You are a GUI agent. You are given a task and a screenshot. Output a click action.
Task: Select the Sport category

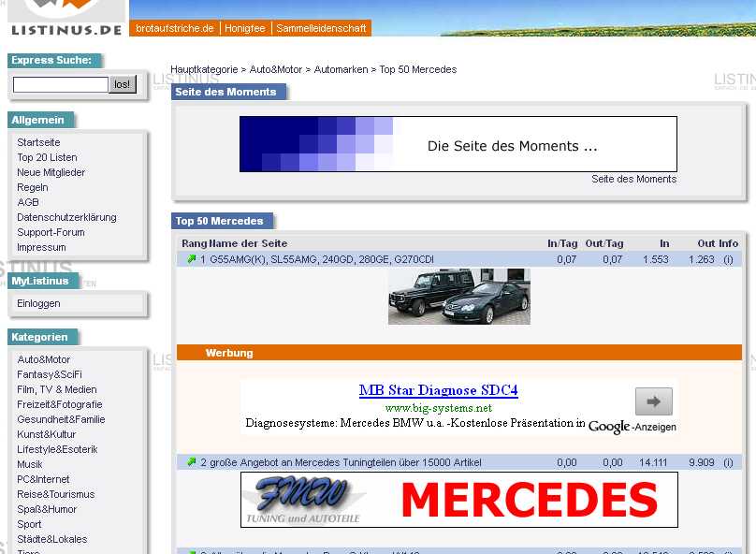point(29,524)
